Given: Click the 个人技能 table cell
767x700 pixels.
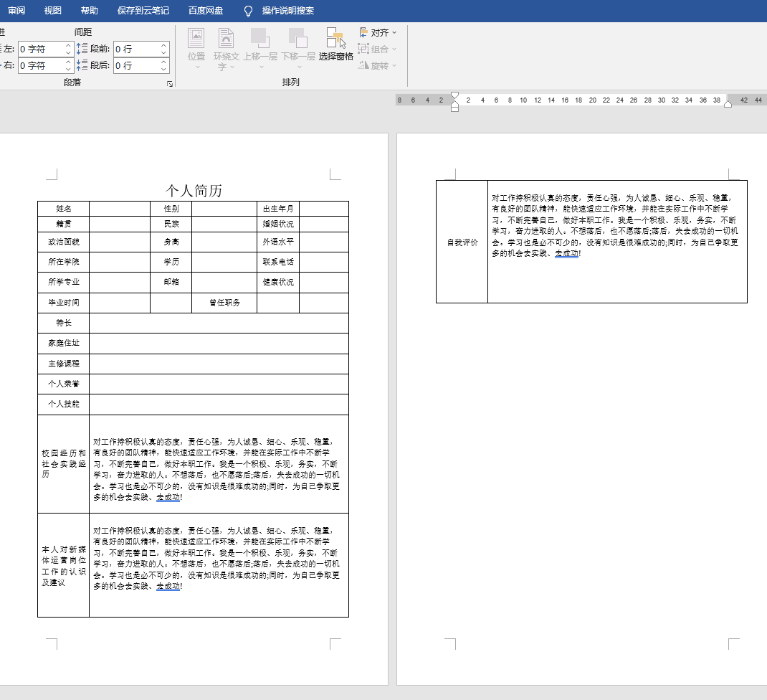Looking at the screenshot, I should [64, 404].
